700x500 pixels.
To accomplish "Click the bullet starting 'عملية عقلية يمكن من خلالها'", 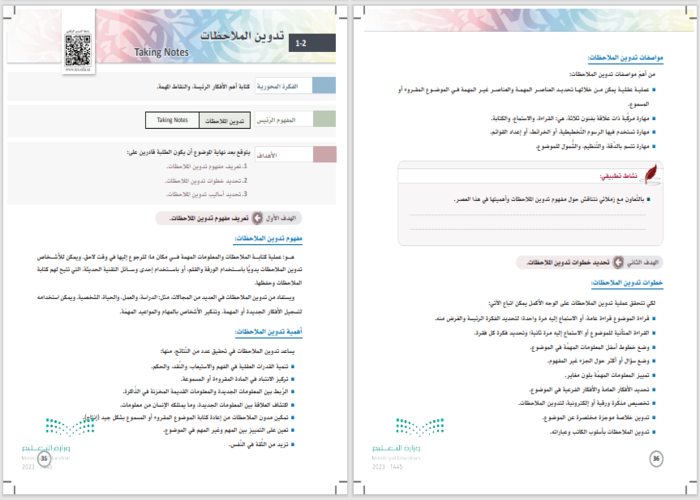I will pos(527,97).
